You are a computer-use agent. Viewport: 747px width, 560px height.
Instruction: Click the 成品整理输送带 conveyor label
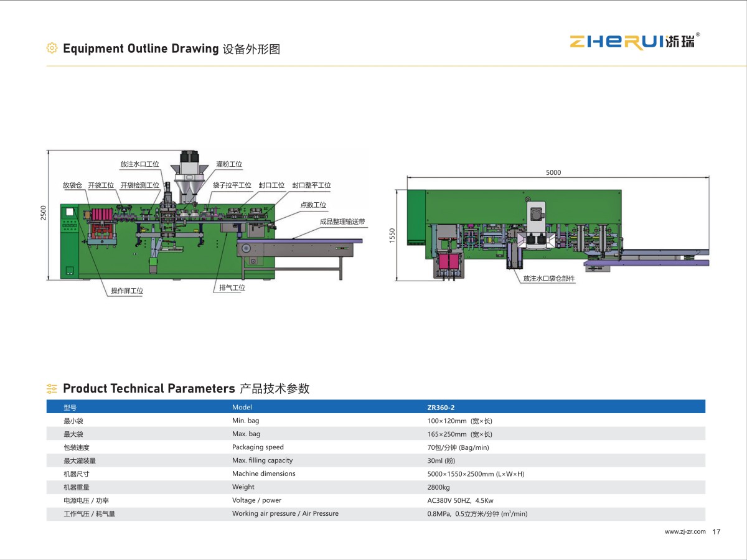[342, 221]
